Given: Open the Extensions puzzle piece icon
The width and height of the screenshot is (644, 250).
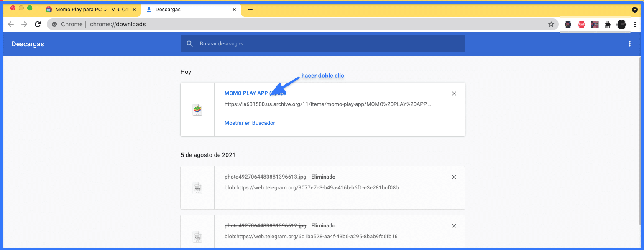Looking at the screenshot, I should click(x=608, y=25).
